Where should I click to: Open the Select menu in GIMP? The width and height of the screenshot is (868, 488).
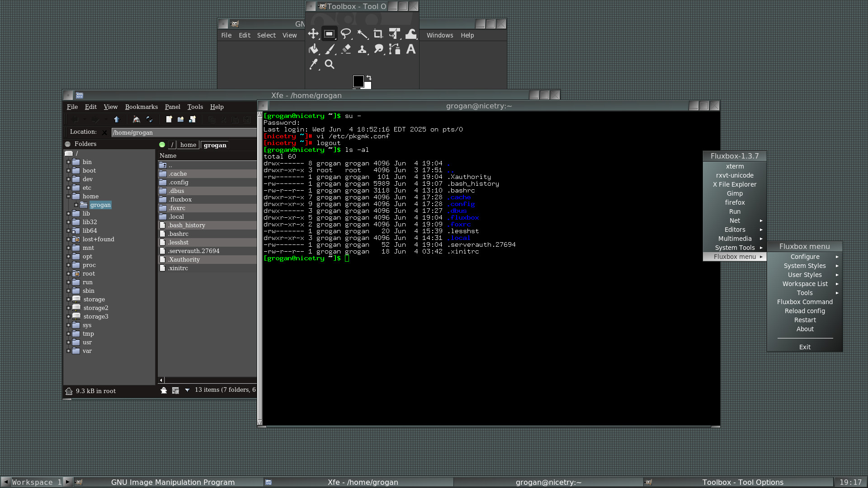tap(266, 35)
